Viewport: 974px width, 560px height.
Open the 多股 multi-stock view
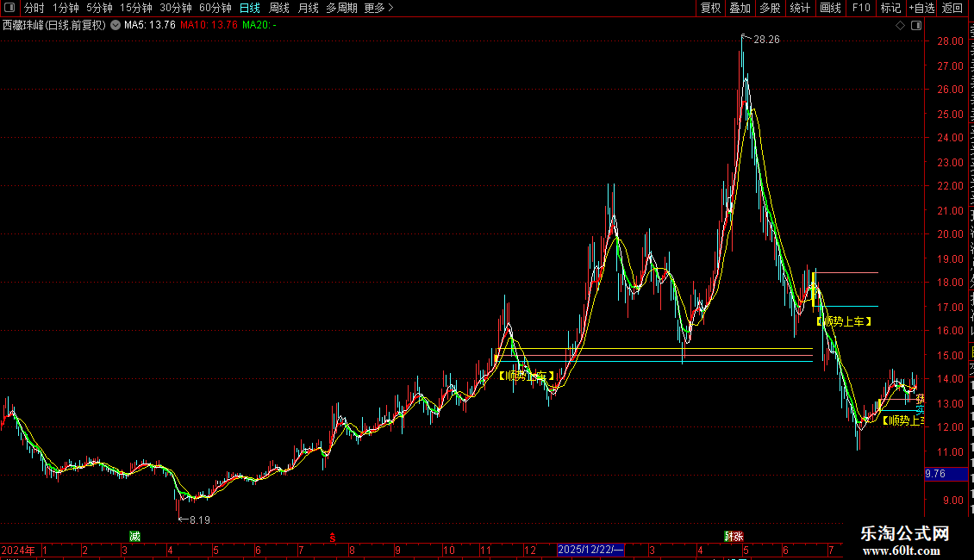tap(770, 8)
